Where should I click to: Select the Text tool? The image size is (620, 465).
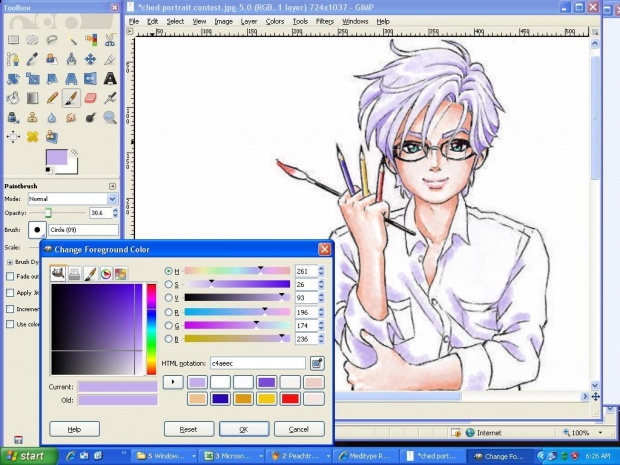[x=110, y=79]
